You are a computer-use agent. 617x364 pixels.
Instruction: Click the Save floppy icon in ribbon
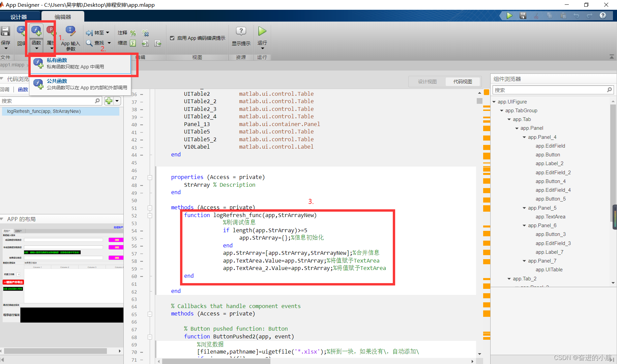[x=5, y=31]
